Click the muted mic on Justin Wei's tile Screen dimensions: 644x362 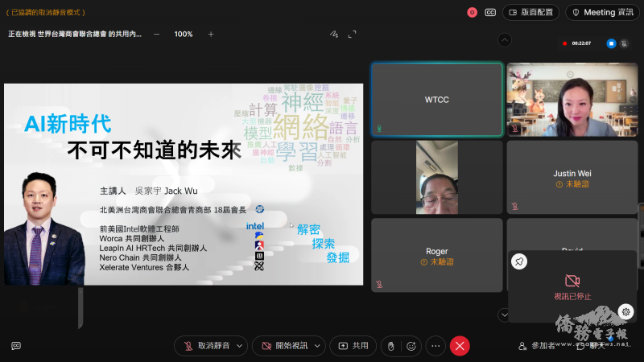coord(514,206)
